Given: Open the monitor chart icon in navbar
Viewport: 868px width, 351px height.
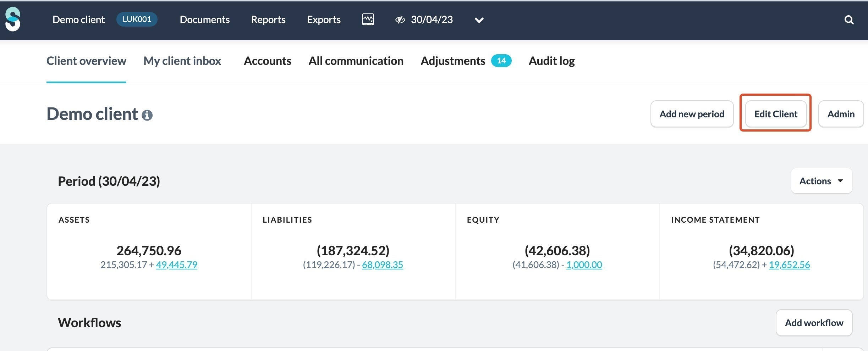Looking at the screenshot, I should pyautogui.click(x=368, y=19).
